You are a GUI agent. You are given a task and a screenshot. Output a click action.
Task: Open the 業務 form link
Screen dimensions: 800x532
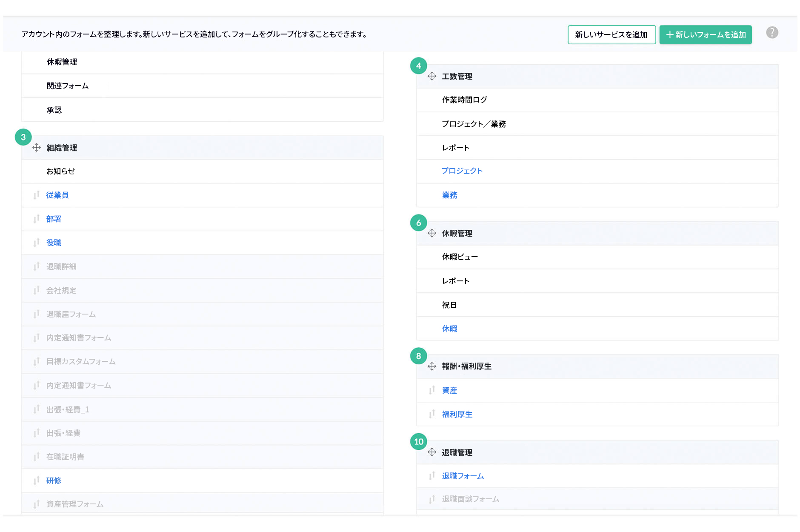449,195
